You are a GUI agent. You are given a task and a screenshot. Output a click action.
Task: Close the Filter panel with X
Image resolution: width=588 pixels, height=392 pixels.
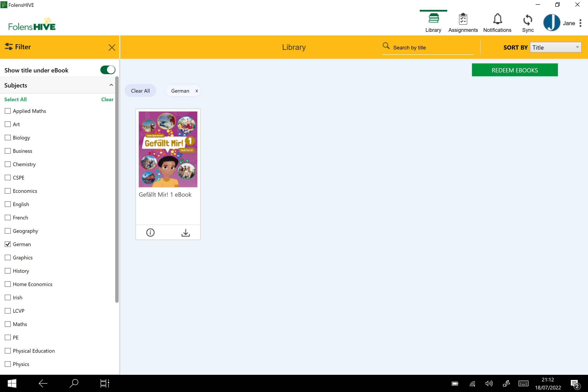(x=112, y=47)
